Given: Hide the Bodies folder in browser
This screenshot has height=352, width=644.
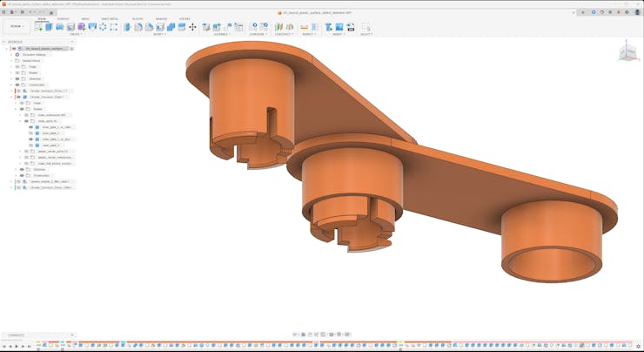Looking at the screenshot, I should [17, 72].
